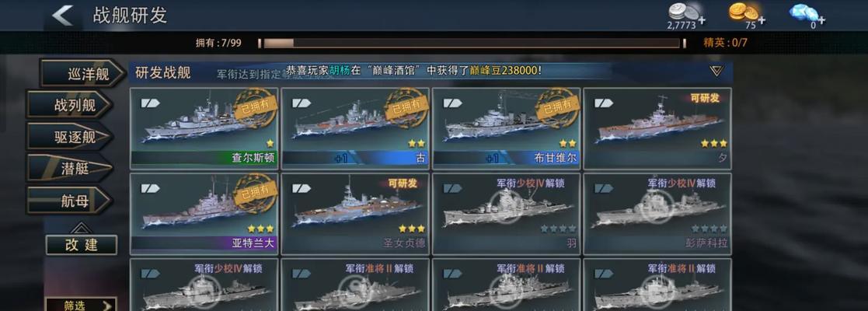Switch to the 驱逐舰 tab

point(70,137)
